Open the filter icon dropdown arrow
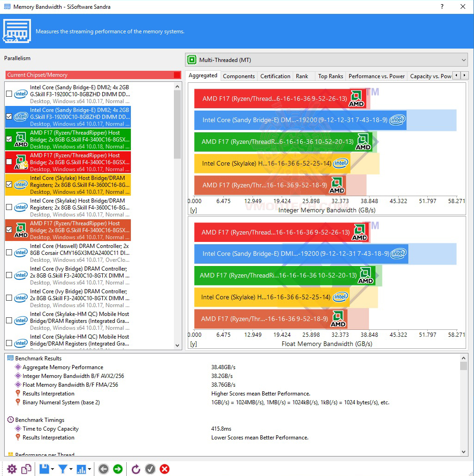 point(71,470)
